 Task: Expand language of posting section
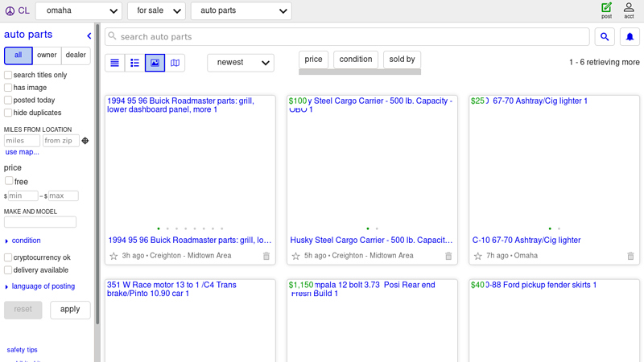pos(39,286)
